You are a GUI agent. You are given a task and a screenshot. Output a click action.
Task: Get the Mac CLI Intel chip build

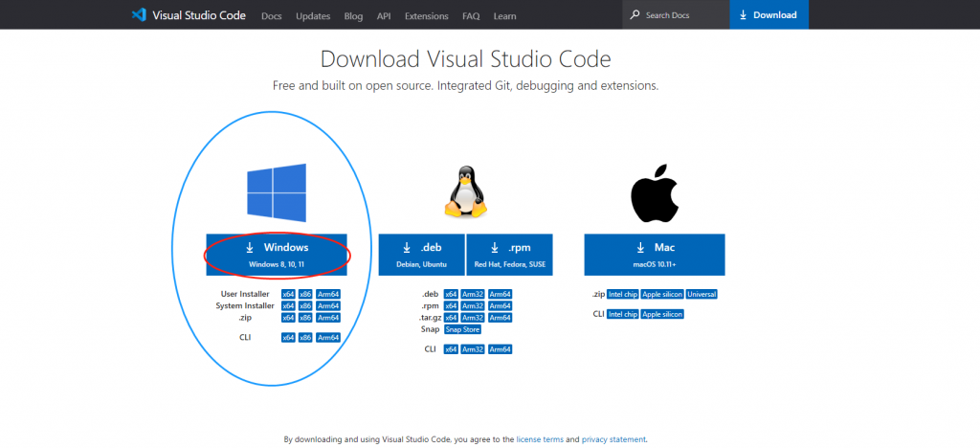tap(622, 314)
